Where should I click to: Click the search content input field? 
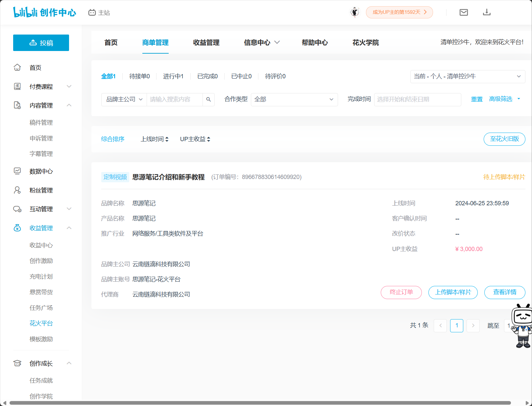[175, 99]
